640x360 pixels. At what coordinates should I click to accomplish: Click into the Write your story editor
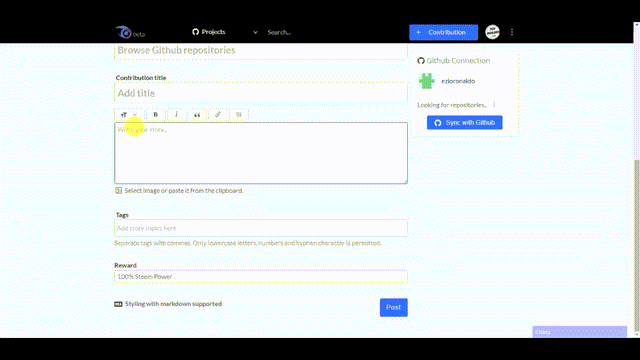pos(261,153)
